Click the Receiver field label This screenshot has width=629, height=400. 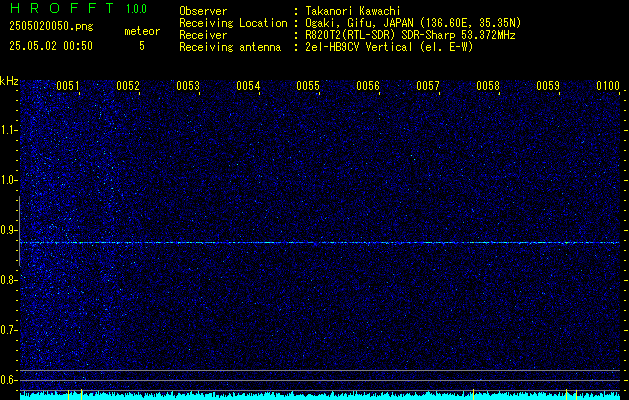tap(203, 35)
